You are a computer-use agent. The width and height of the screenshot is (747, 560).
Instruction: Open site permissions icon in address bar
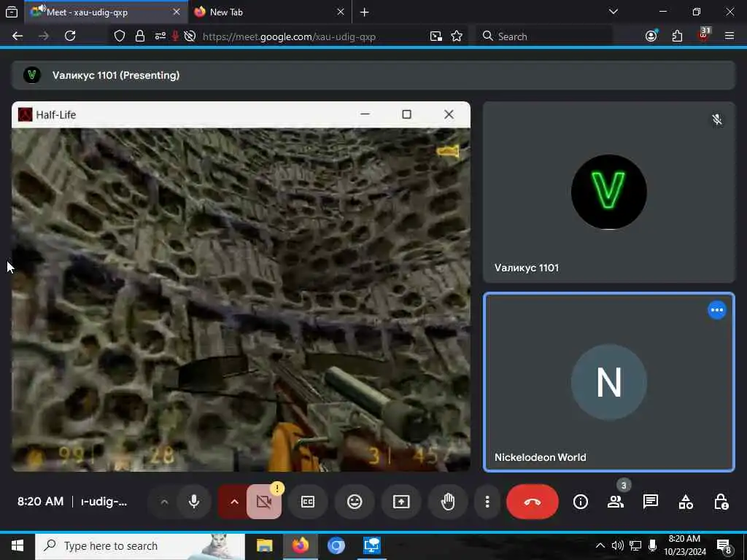click(160, 36)
